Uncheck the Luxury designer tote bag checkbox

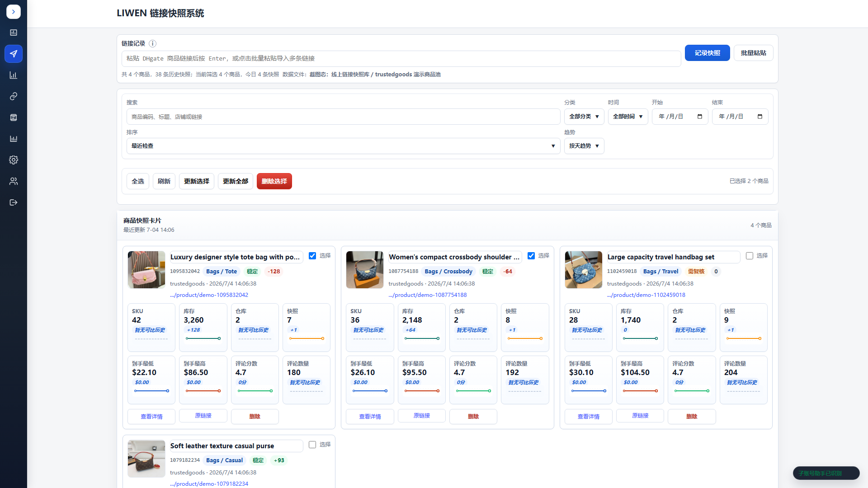[x=312, y=256]
